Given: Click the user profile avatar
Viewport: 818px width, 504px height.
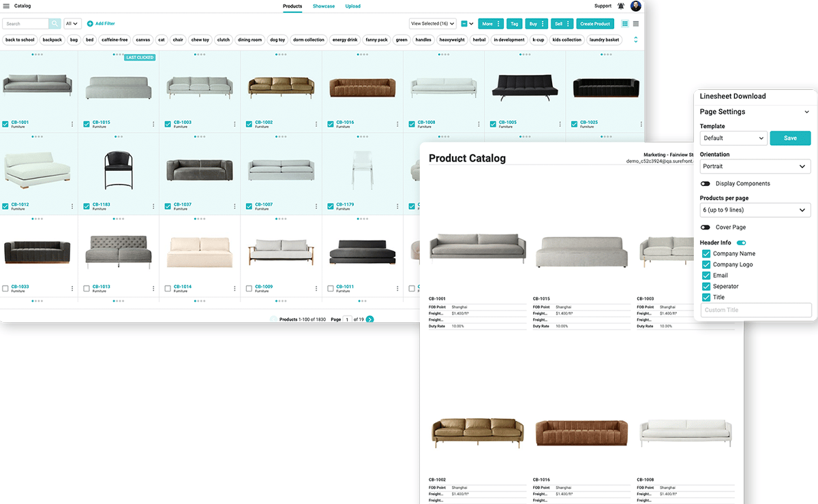Looking at the screenshot, I should pyautogui.click(x=636, y=6).
